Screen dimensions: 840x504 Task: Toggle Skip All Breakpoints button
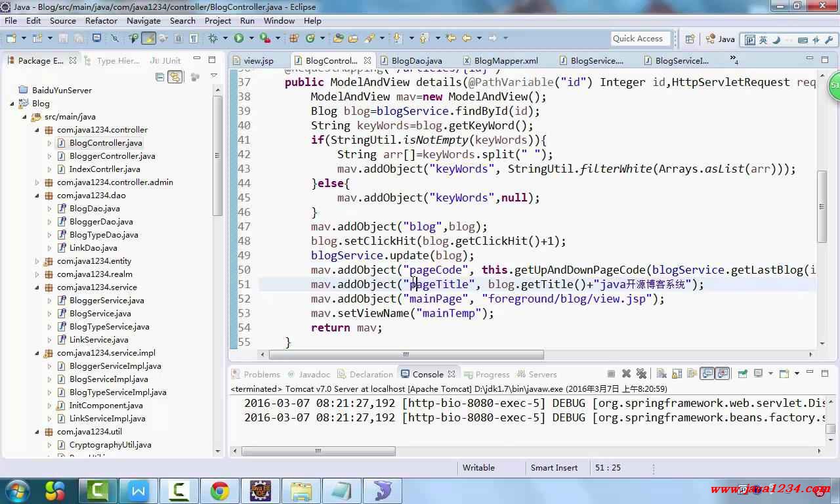pos(114,39)
